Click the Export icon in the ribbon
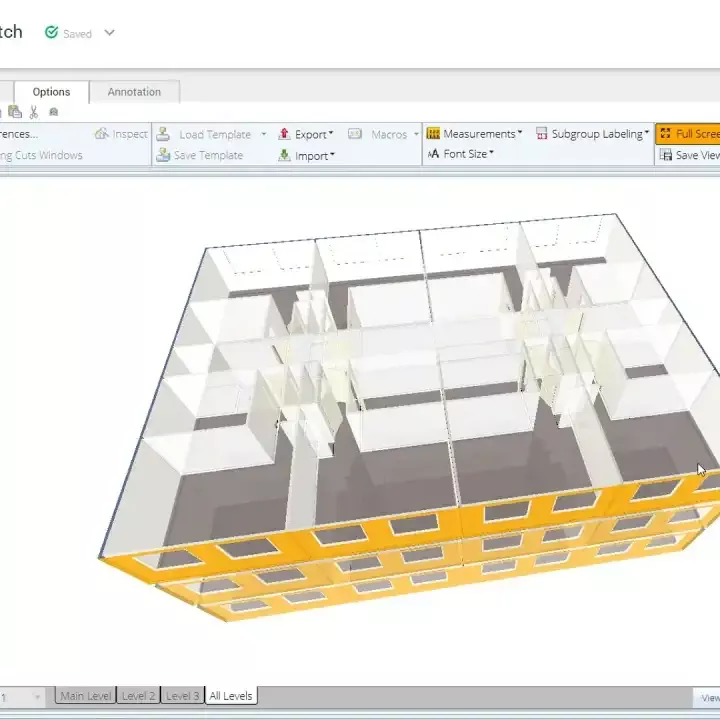Image resolution: width=720 pixels, height=720 pixels. click(284, 134)
